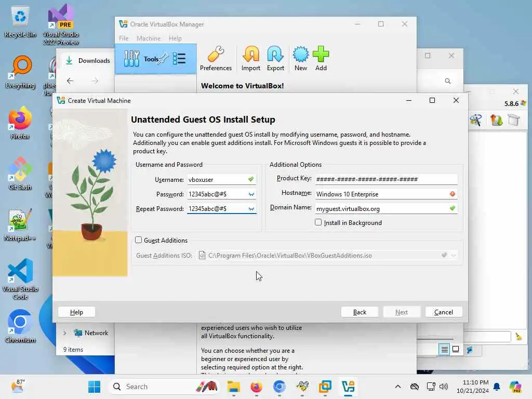This screenshot has height=399, width=532.
Task: Click the Help button in wizard
Action: pos(76,312)
